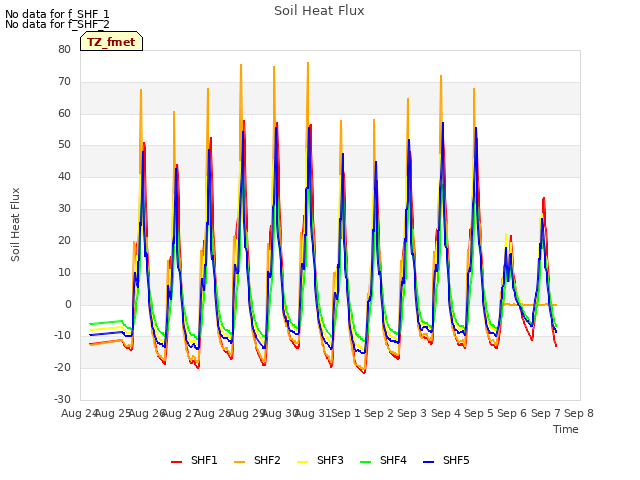Click the 20 y-axis tick label
640x480 pixels.
[64, 240]
